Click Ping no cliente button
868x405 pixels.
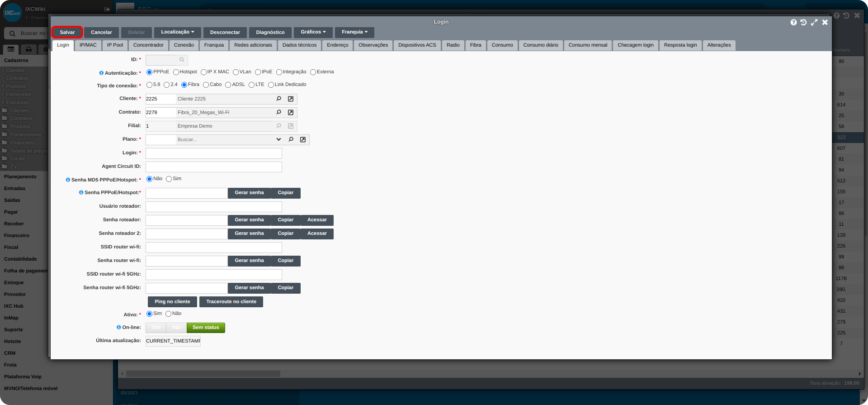click(x=172, y=302)
